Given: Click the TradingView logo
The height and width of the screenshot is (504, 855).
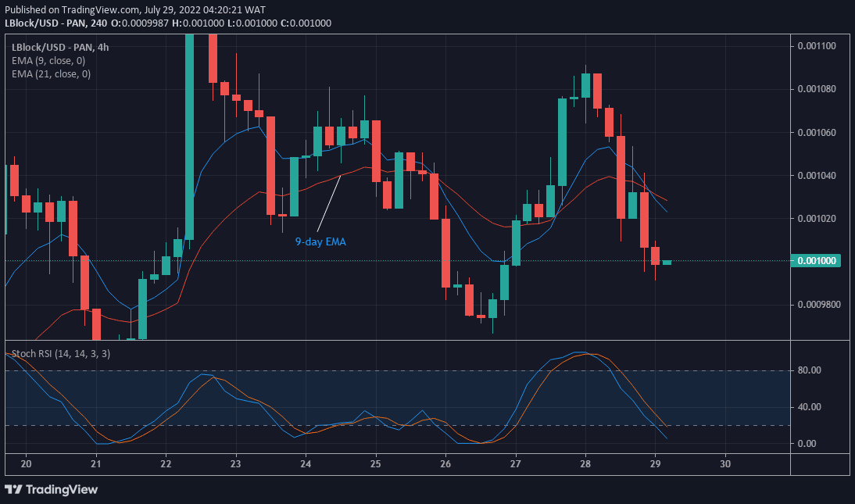Looking at the screenshot, I should [x=52, y=489].
